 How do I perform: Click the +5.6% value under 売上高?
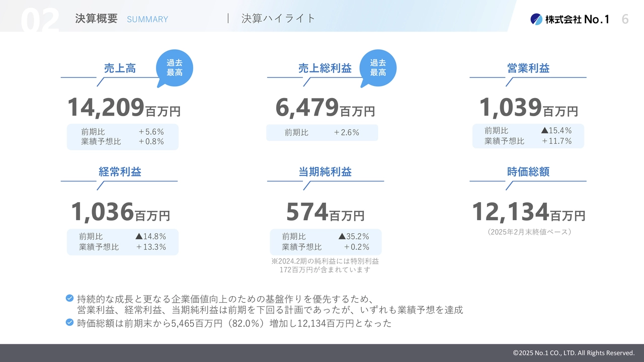point(151,132)
